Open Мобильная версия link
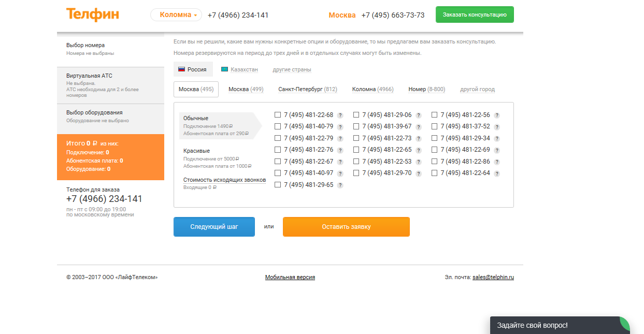644x334 pixels. (290, 277)
